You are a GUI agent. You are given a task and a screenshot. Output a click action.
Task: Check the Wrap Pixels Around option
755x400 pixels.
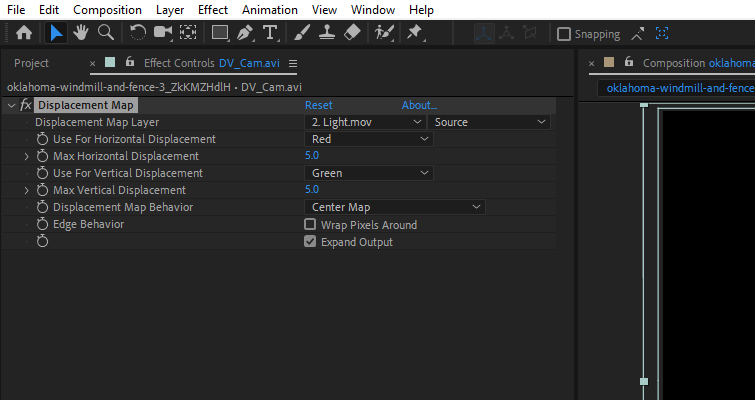310,225
